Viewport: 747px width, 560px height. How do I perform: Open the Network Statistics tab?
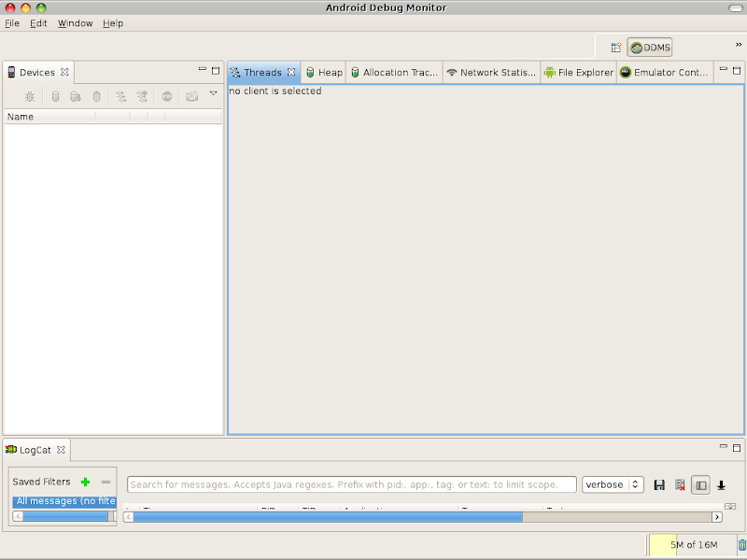pos(491,73)
